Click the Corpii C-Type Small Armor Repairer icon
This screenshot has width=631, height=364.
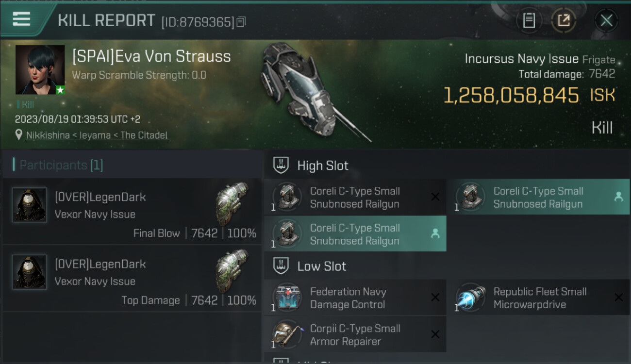[287, 334]
